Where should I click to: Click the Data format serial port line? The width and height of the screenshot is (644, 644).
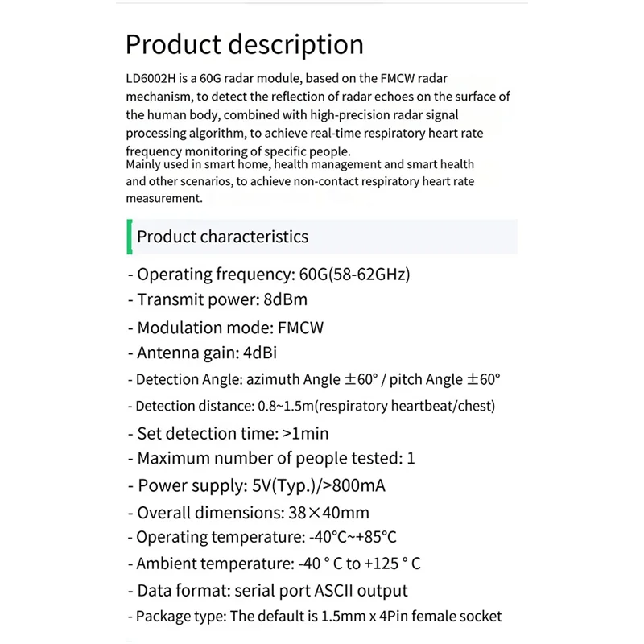tap(267, 591)
